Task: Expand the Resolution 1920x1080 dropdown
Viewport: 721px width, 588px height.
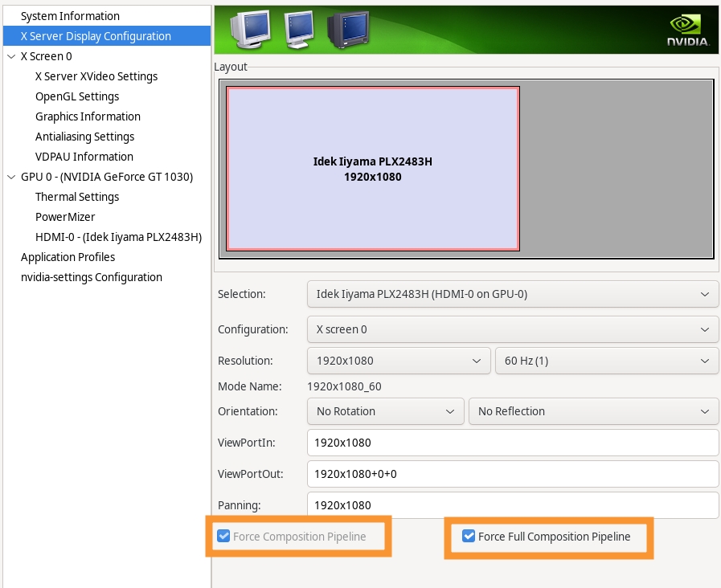Action: 398,361
